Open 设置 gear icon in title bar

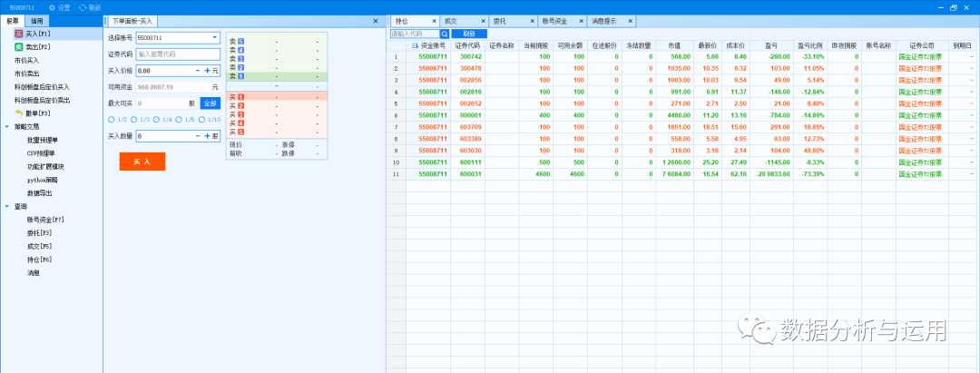click(52, 6)
